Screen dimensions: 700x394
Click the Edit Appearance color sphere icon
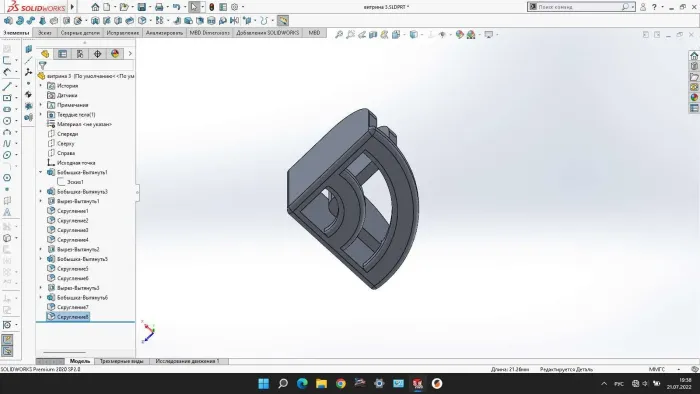click(x=459, y=35)
